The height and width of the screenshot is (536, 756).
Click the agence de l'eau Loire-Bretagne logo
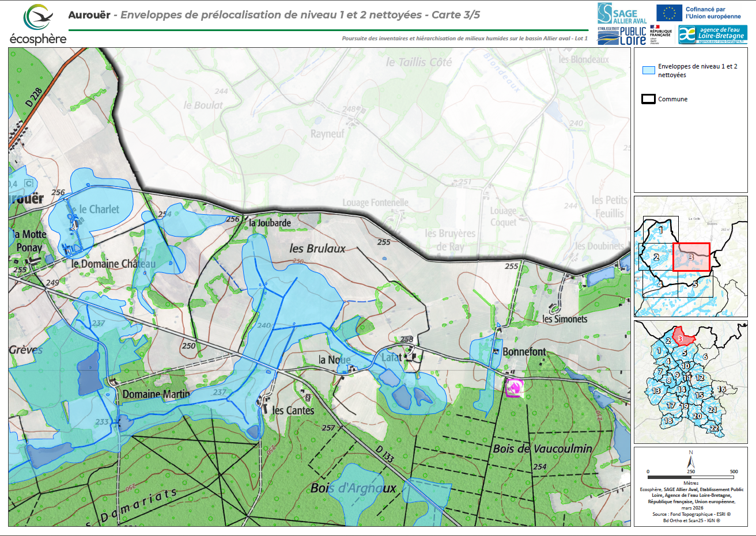tap(712, 35)
